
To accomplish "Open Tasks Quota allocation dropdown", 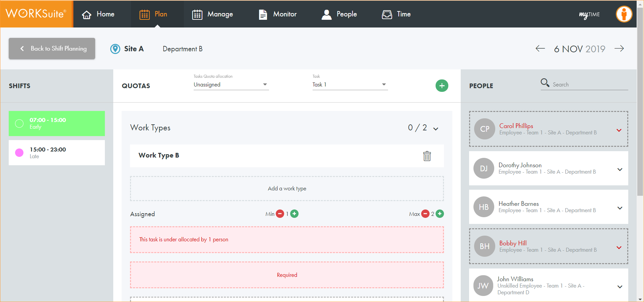I will (231, 85).
